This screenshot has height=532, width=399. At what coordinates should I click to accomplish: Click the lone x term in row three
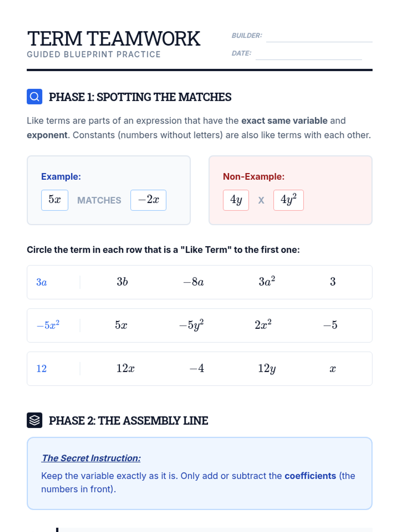332,369
